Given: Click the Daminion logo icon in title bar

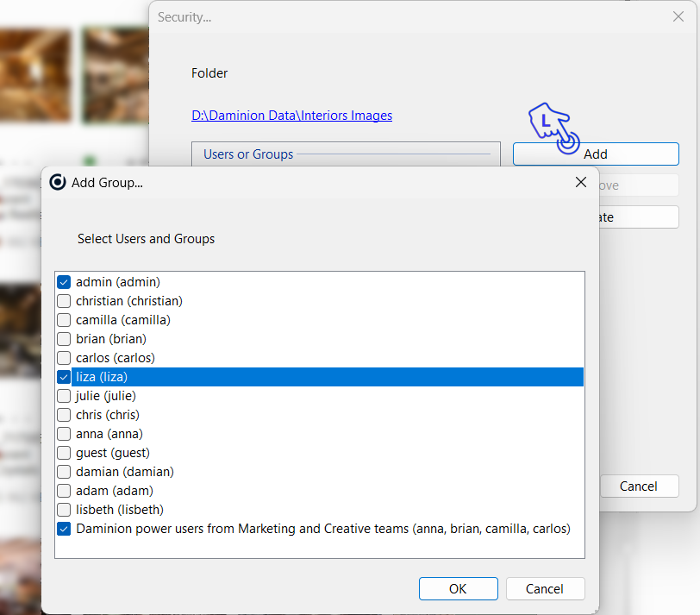Looking at the screenshot, I should [58, 182].
